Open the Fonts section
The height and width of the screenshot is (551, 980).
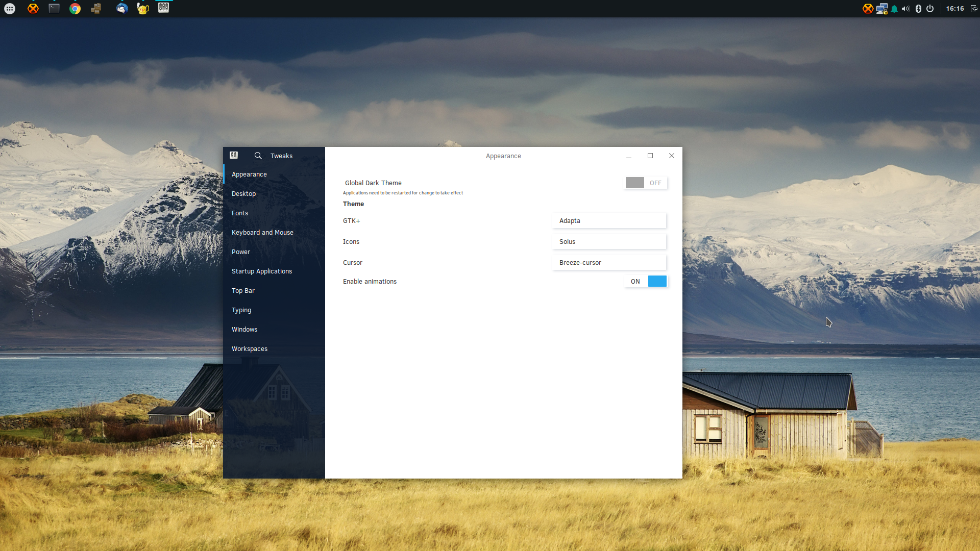tap(274, 213)
